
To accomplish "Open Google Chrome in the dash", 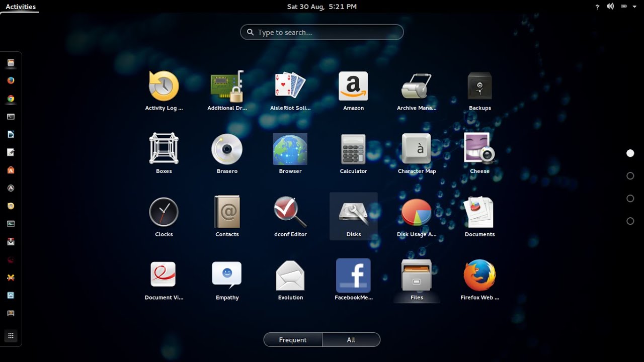I will pyautogui.click(x=11, y=99).
